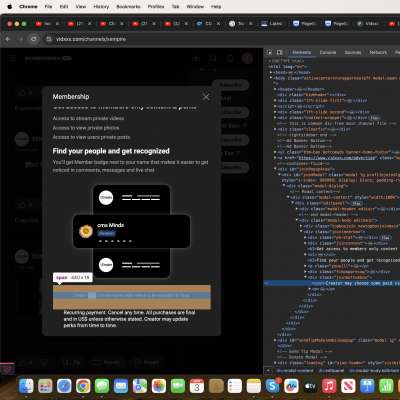Image resolution: width=400 pixels, height=400 pixels.
Task: Collapse the body element in the DOM tree
Action: pyautogui.click(x=271, y=78)
